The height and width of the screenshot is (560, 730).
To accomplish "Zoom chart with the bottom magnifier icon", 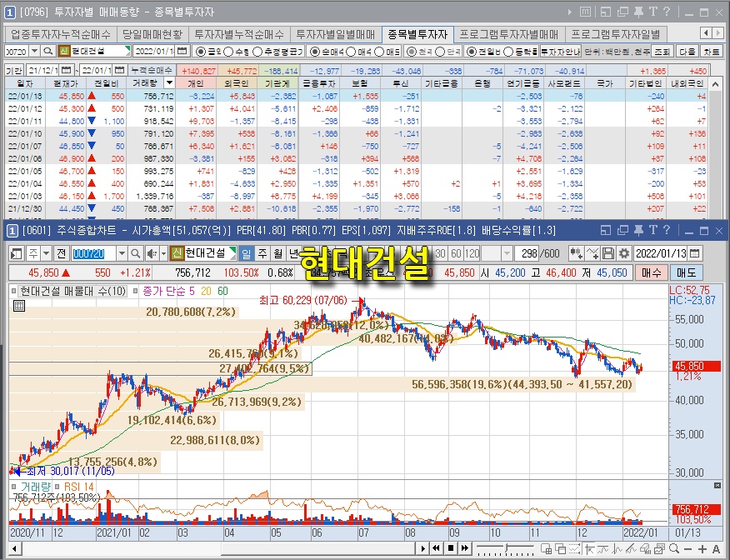I will [x=673, y=549].
